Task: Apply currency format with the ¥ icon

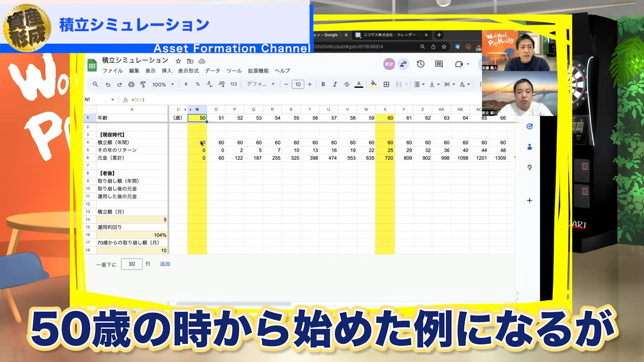Action: point(186,84)
